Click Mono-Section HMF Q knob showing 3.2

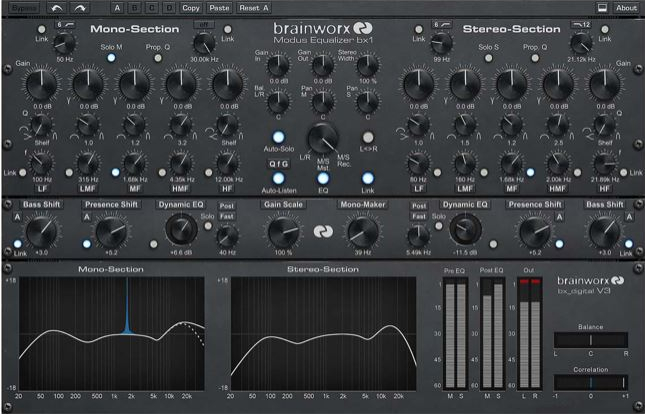click(x=181, y=126)
